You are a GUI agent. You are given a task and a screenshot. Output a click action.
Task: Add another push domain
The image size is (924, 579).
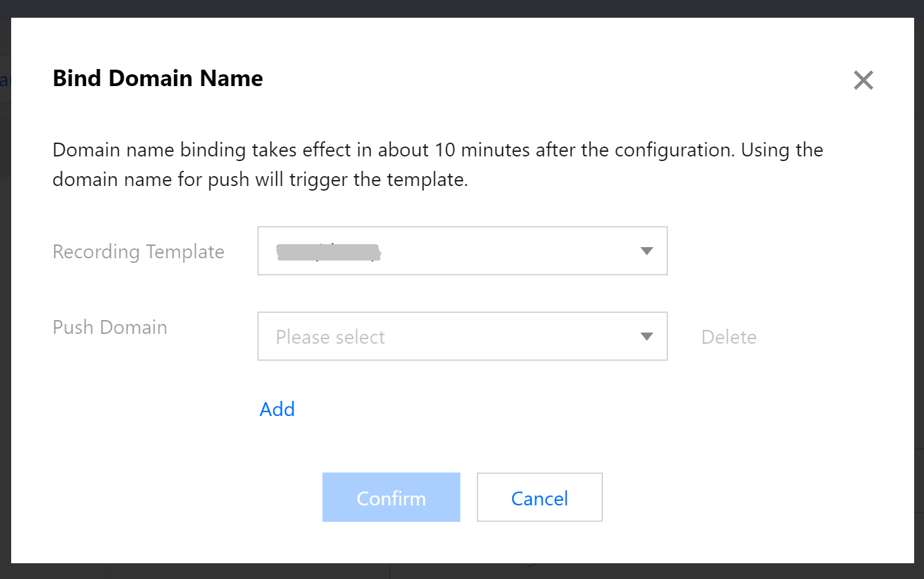point(277,409)
